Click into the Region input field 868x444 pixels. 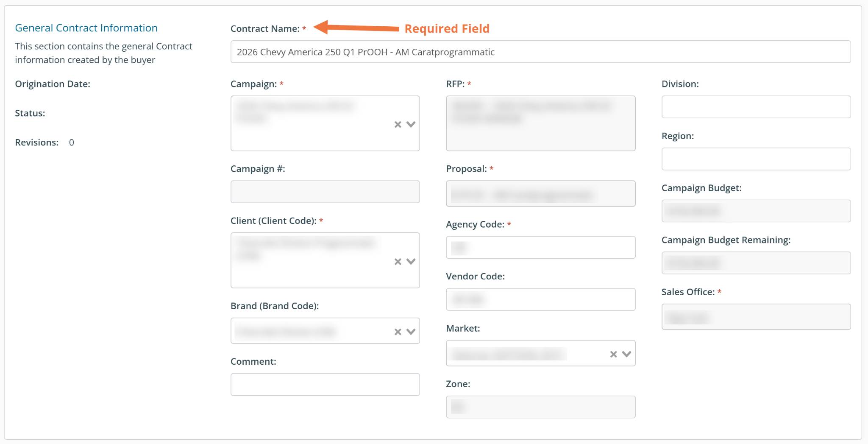click(756, 159)
